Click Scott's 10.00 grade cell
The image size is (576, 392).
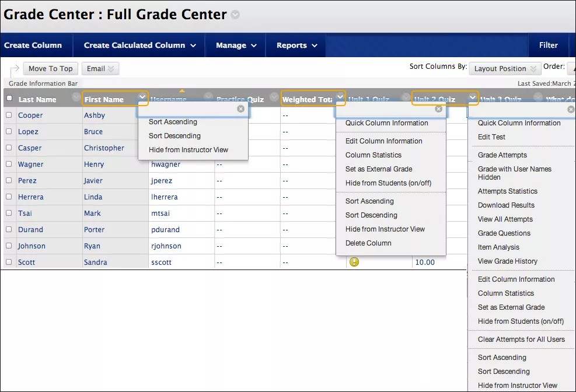425,262
